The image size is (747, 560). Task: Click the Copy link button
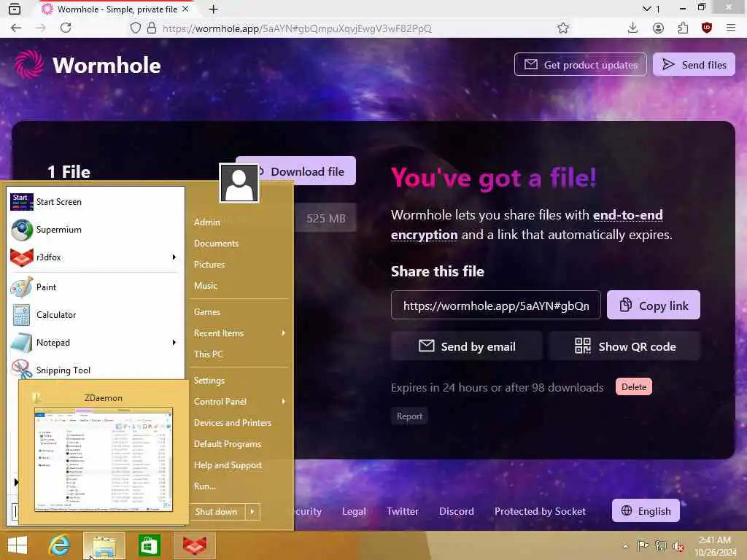[653, 305]
